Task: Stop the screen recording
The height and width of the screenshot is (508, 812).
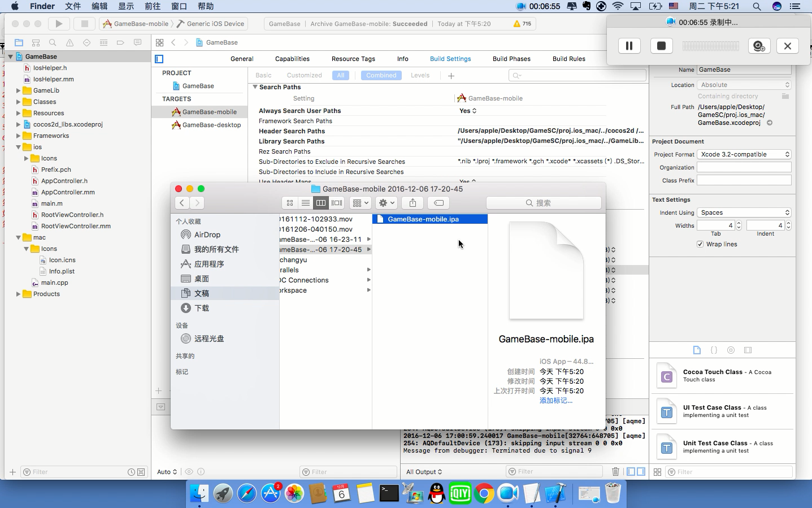Action: tap(661, 46)
